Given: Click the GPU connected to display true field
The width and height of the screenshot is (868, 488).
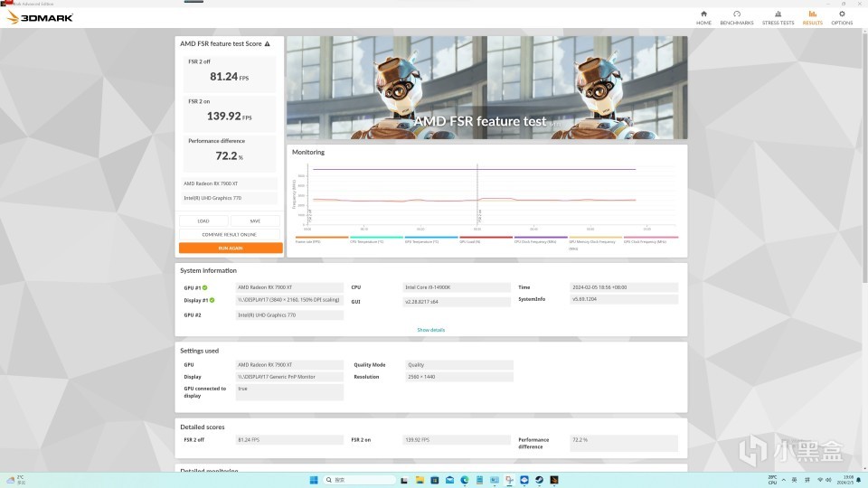Looking at the screenshot, I should (289, 392).
